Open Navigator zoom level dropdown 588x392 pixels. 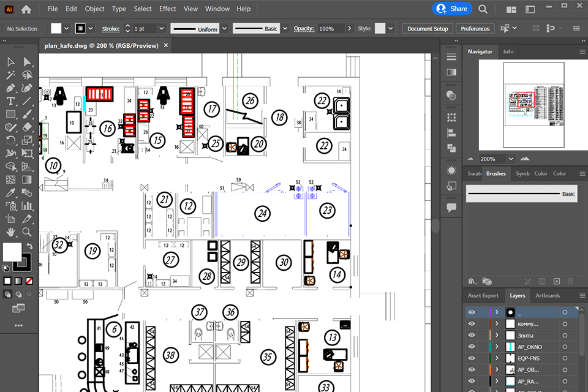511,159
